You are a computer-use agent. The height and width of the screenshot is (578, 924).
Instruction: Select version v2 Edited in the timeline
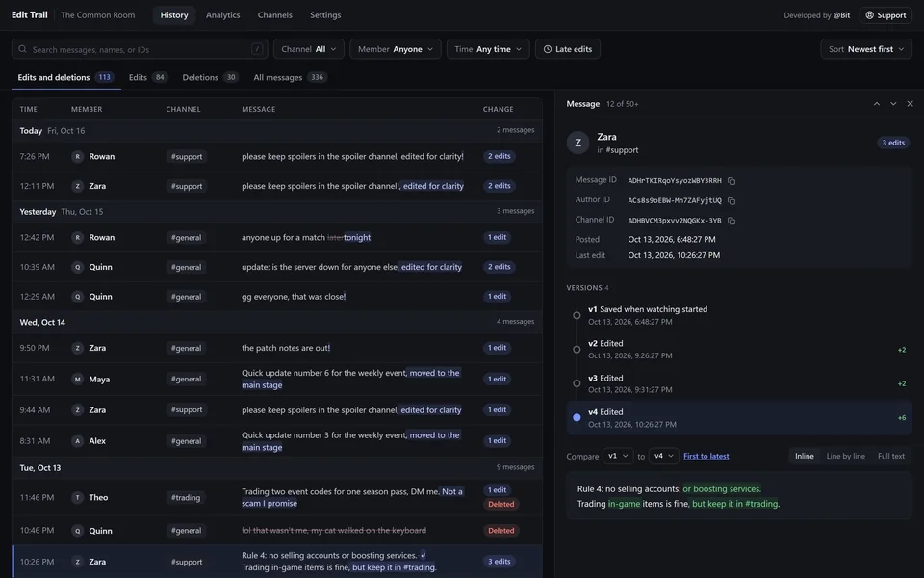point(739,349)
